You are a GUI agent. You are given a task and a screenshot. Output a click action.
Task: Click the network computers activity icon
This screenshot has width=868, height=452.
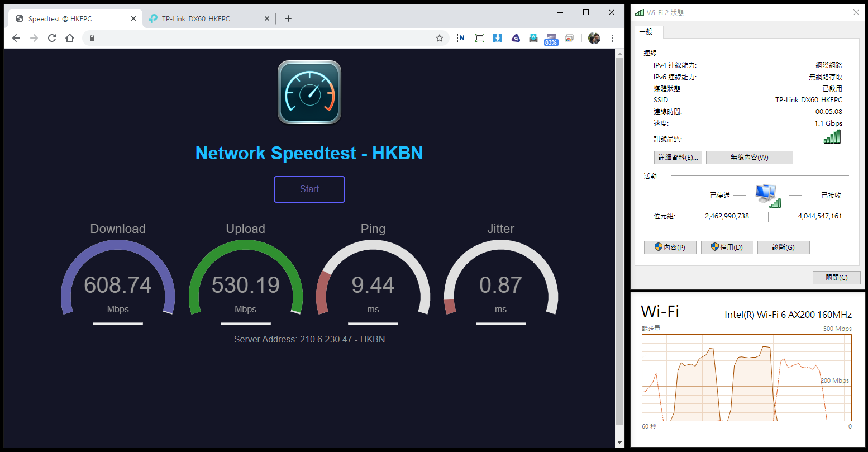(x=768, y=196)
